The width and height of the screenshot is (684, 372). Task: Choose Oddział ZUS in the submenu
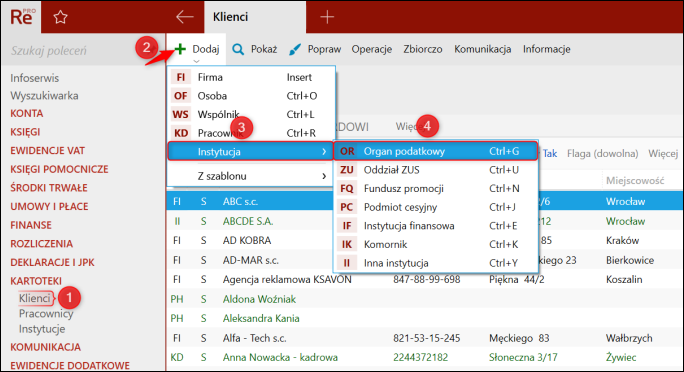point(436,170)
